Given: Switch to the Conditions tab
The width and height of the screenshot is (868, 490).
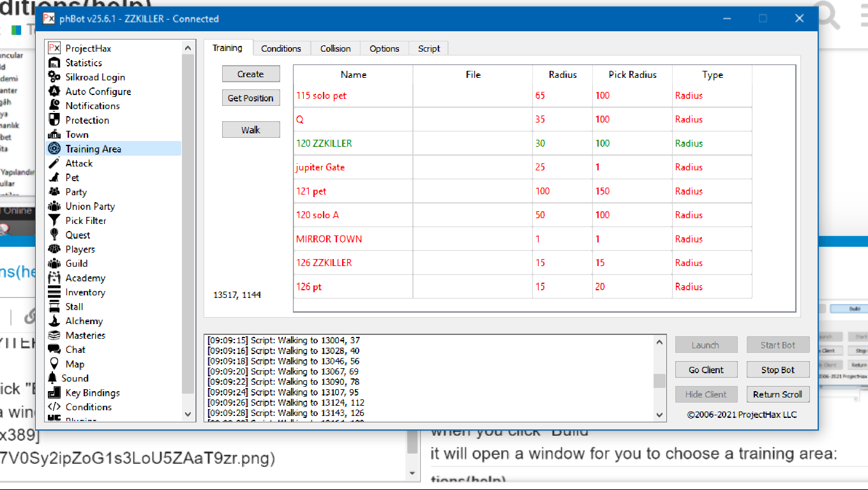Looking at the screenshot, I should coord(281,48).
